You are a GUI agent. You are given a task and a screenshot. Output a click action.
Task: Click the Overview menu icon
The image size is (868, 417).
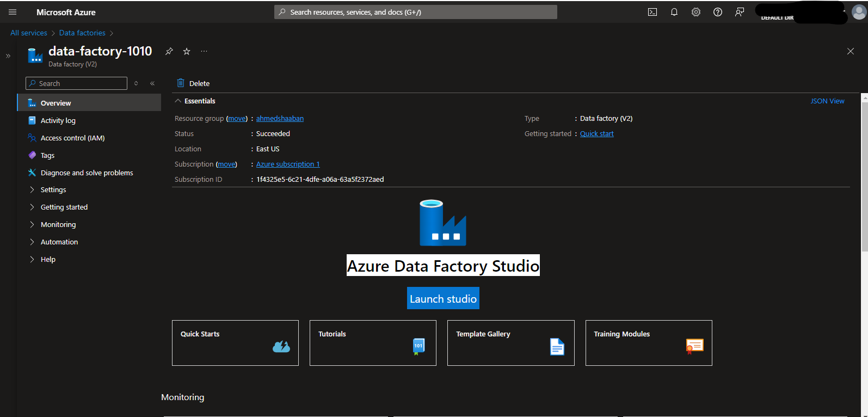[x=32, y=103]
